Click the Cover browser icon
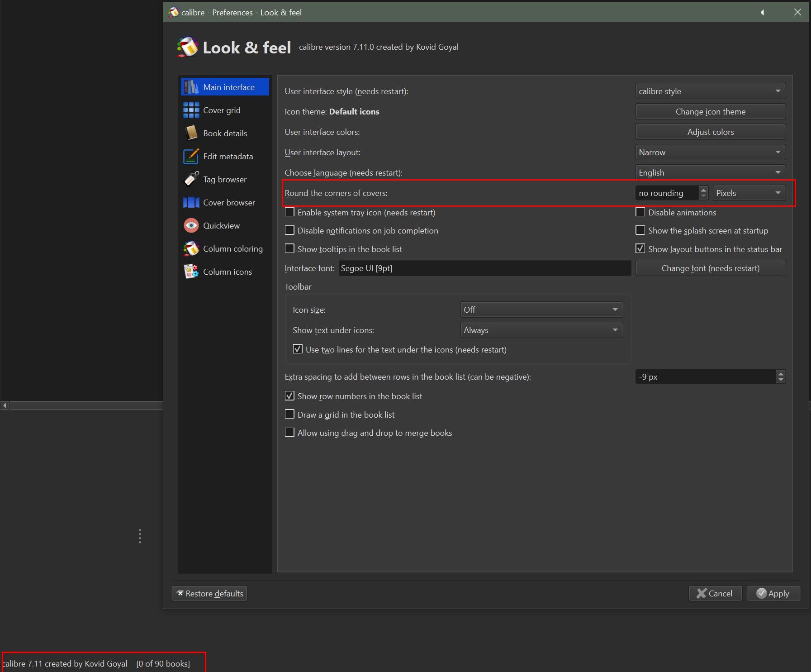Viewport: 811px width, 672px height. tap(191, 202)
